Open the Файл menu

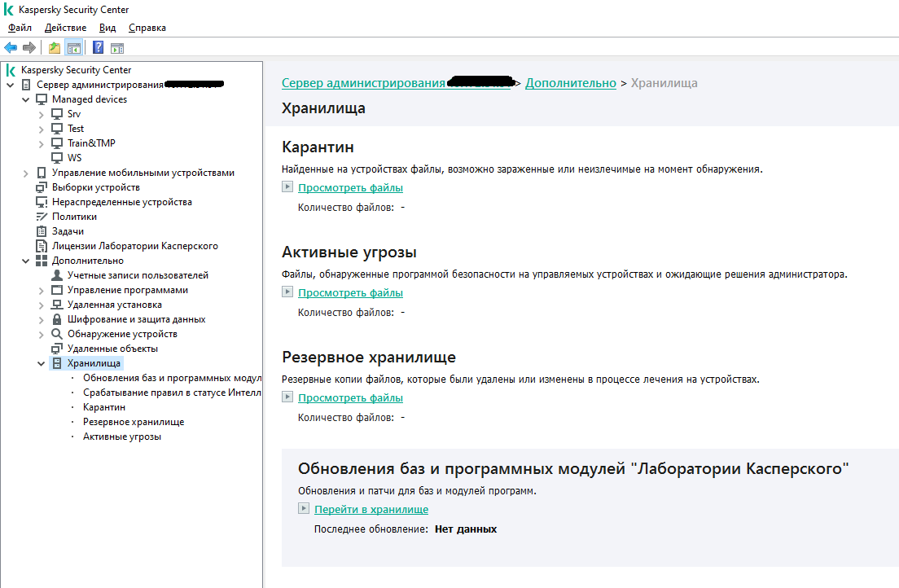tap(20, 28)
